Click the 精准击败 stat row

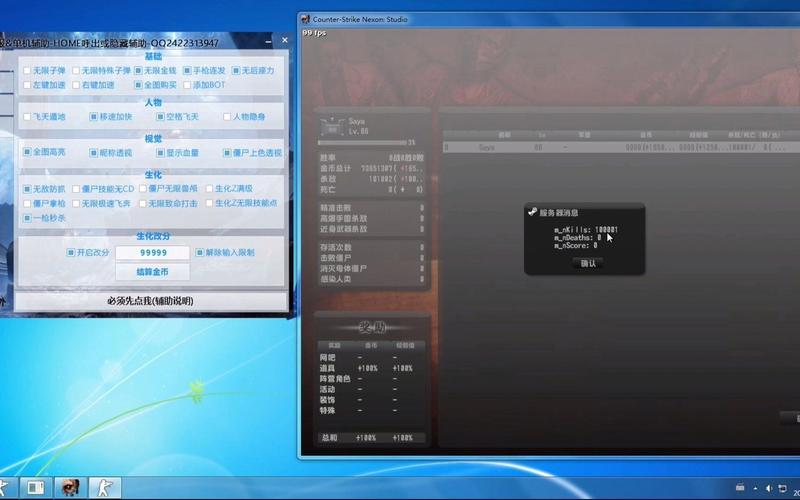tap(372, 208)
